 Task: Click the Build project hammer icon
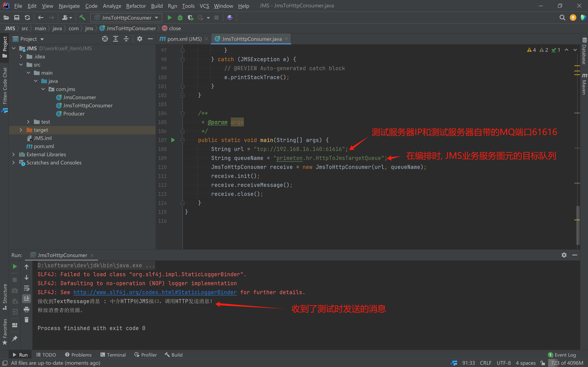(x=82, y=18)
